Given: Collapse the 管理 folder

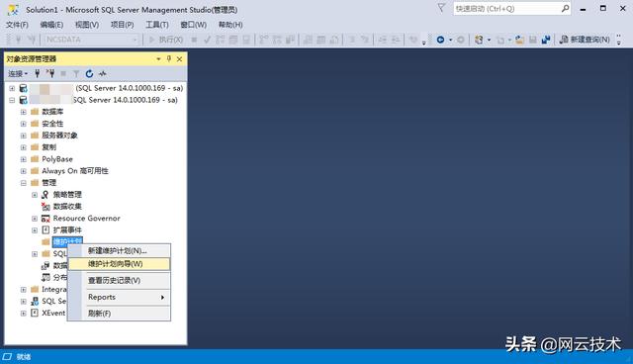Looking at the screenshot, I should click(x=24, y=183).
